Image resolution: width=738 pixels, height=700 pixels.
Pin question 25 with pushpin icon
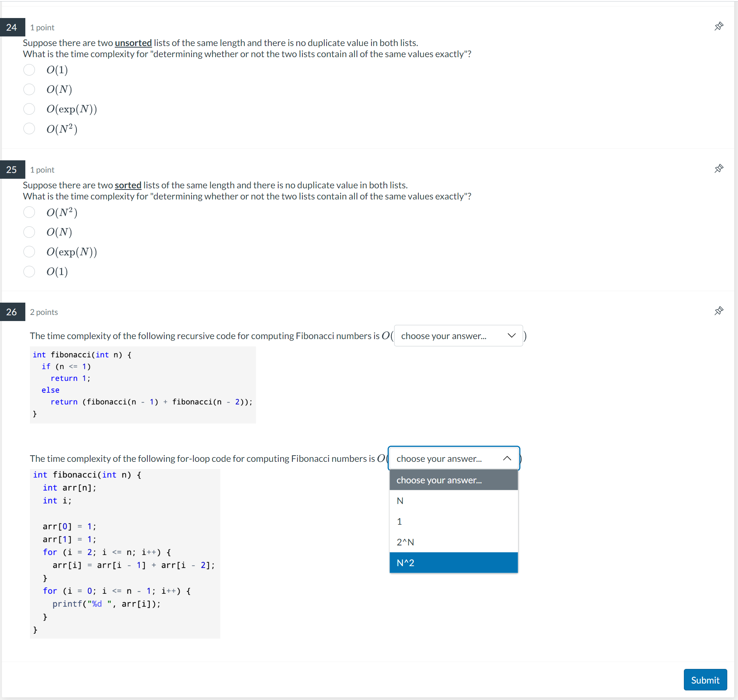(719, 169)
